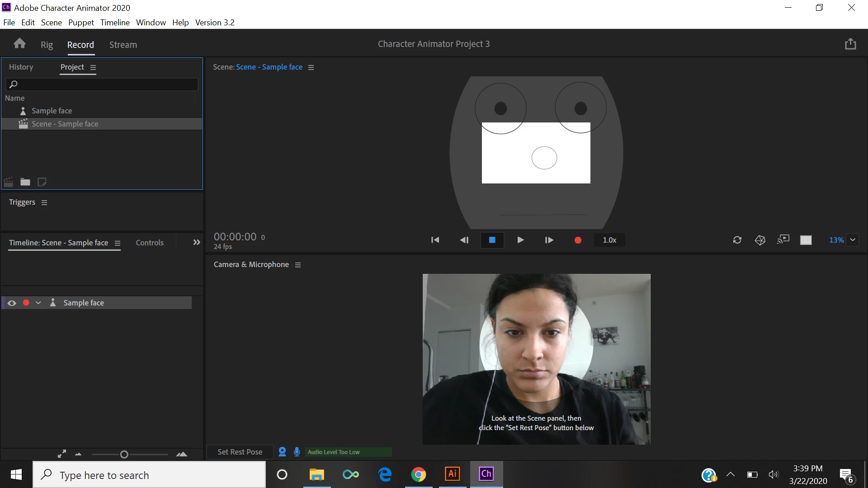
Task: Click the New Folder icon in Project panel
Action: tap(25, 182)
